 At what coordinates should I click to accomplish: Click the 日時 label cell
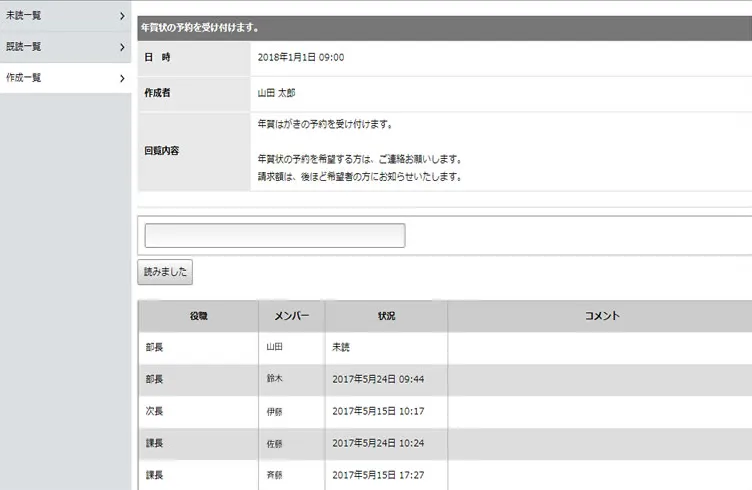(194, 58)
